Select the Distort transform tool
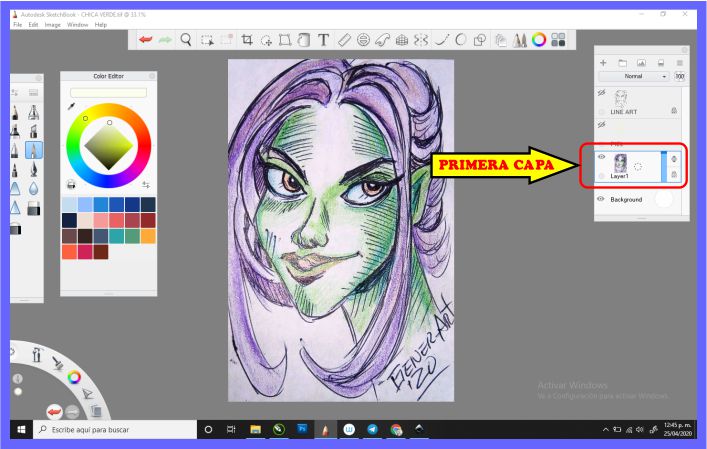Screen dimensions: 707x449 [x=285, y=40]
